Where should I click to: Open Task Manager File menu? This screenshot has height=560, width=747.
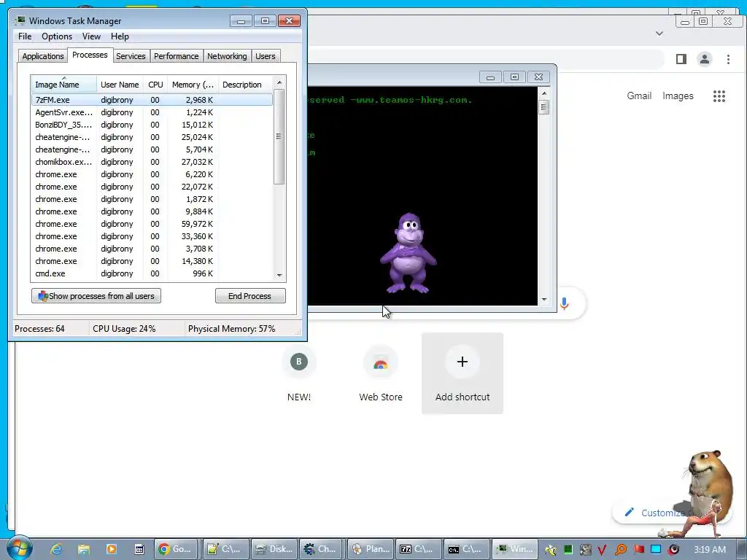(x=25, y=36)
